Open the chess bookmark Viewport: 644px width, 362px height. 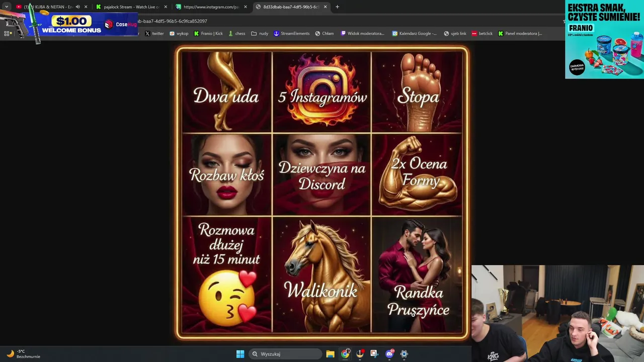(236, 34)
